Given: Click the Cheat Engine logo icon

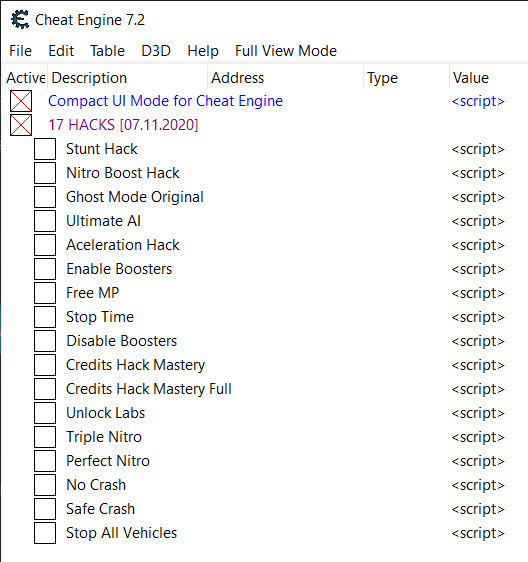Looking at the screenshot, I should 20,19.
